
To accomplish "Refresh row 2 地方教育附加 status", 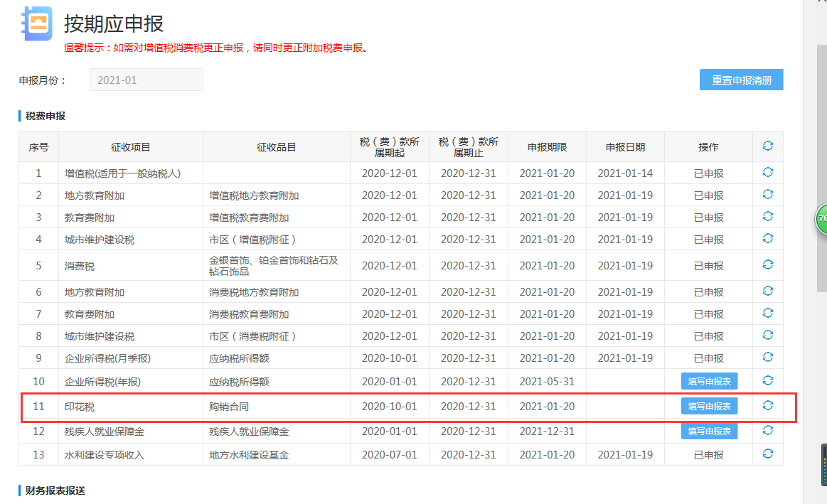I will point(767,194).
